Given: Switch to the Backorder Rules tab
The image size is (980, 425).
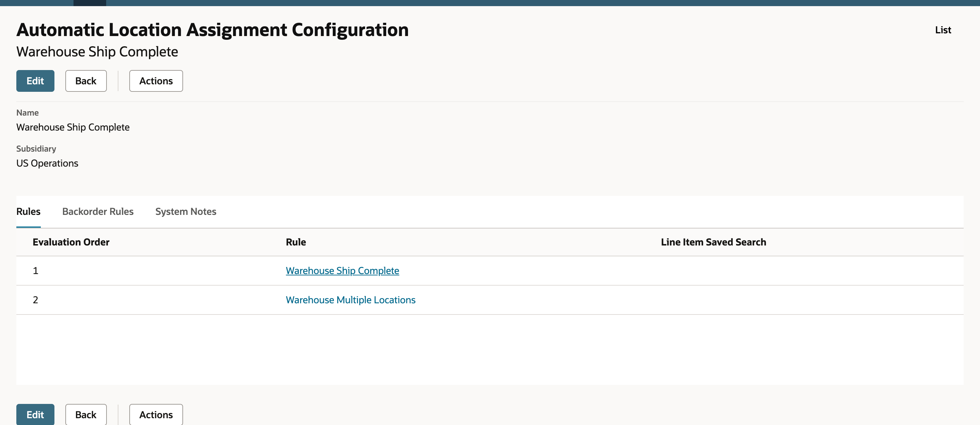Looking at the screenshot, I should (98, 211).
